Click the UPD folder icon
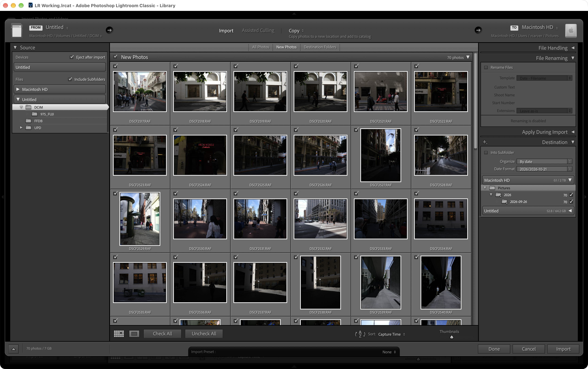The width and height of the screenshot is (588, 369). point(29,128)
